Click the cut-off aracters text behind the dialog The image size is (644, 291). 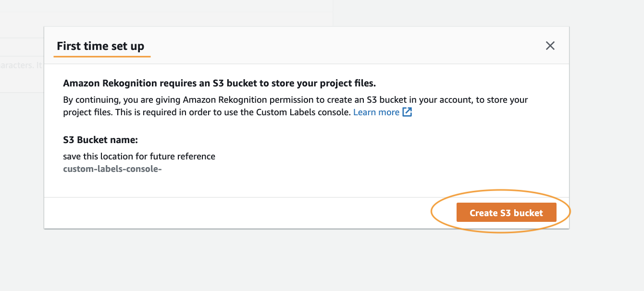coord(22,65)
